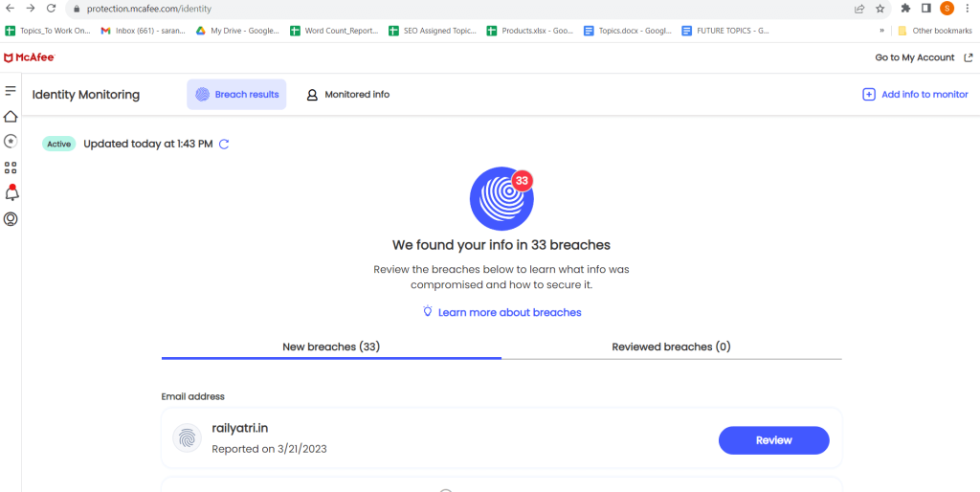Click the McAfee logo
Viewport: 980px width, 492px height.
tap(30, 57)
